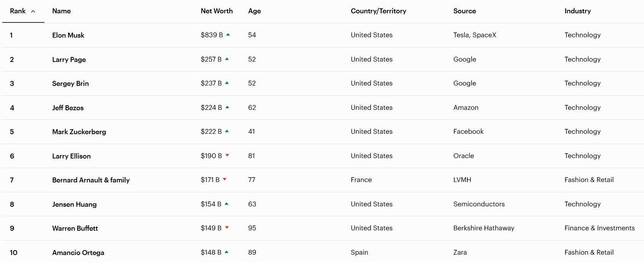Click red down arrow beside Larry Ellison's $190 B
Viewport: 644px width, 263px height.
pos(227,155)
